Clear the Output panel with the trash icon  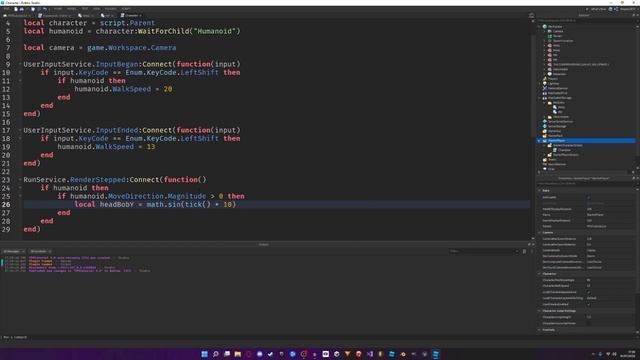tap(524, 251)
